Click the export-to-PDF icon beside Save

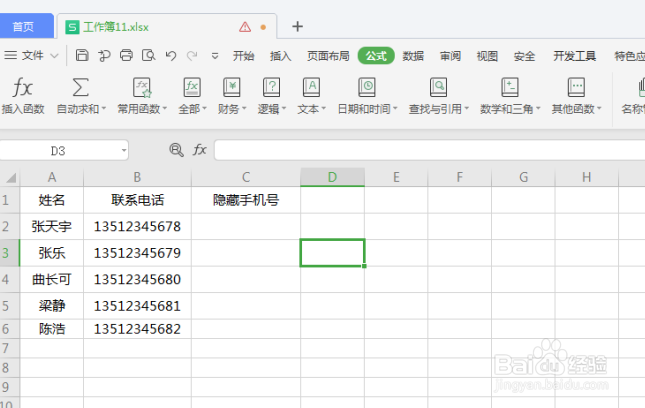point(104,55)
